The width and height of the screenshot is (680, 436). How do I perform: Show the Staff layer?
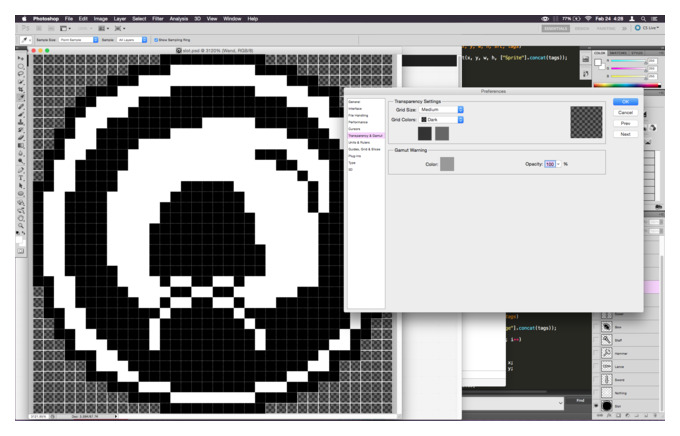(596, 340)
